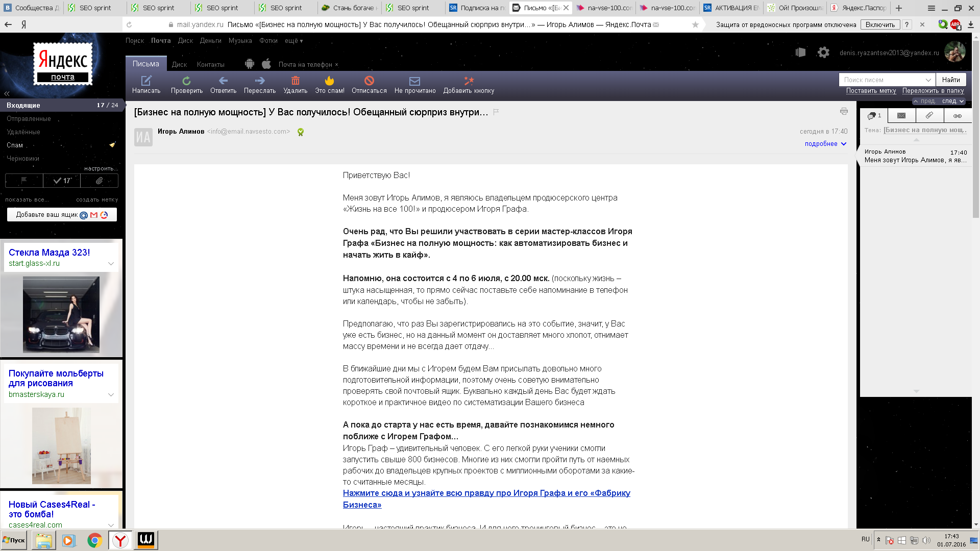The height and width of the screenshot is (551, 980).
Task: Clear Spam folder with the broom icon
Action: pos(112,145)
